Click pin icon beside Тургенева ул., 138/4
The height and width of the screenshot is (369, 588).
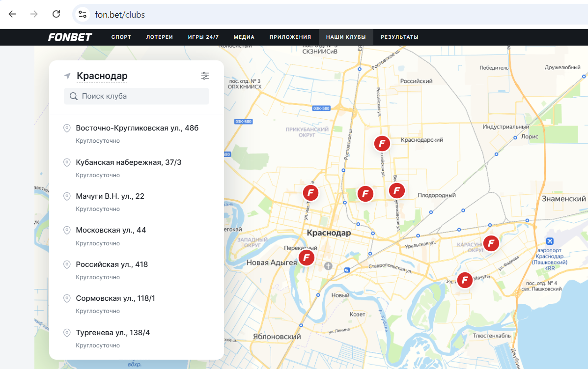(x=67, y=333)
